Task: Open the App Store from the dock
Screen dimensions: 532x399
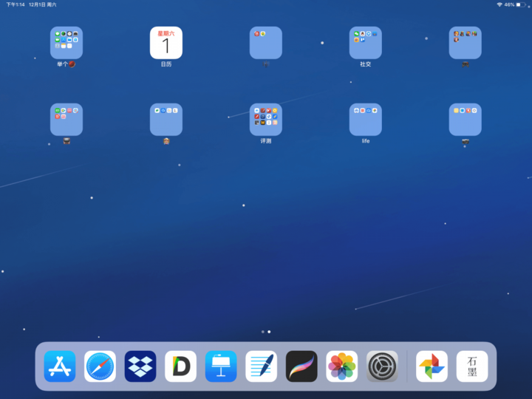Action: tap(60, 366)
